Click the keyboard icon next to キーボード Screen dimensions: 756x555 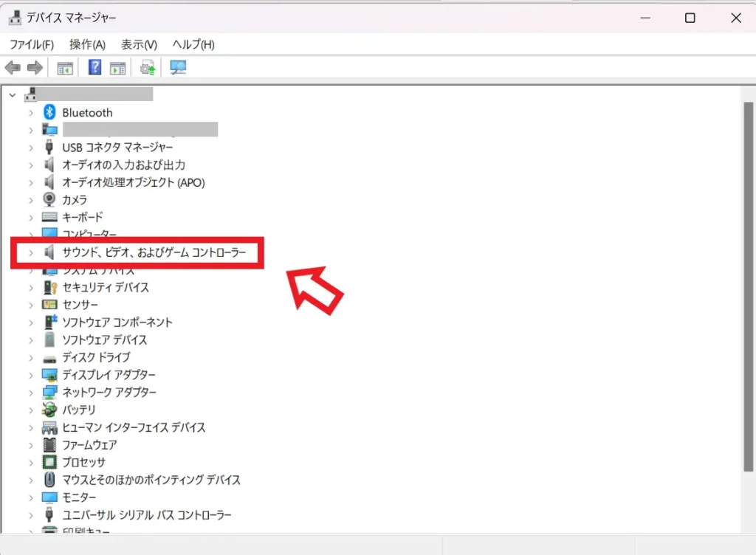[x=49, y=217]
